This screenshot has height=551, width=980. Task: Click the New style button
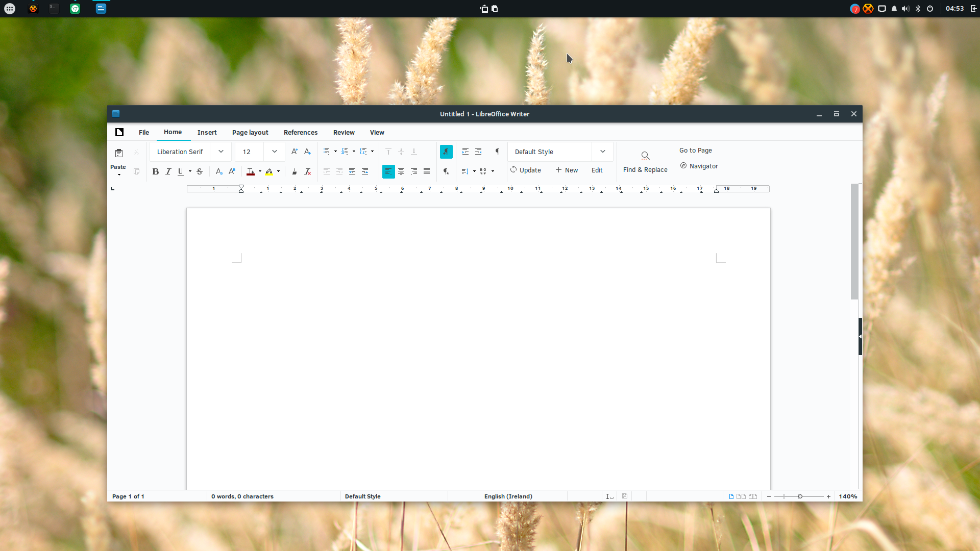[567, 170]
